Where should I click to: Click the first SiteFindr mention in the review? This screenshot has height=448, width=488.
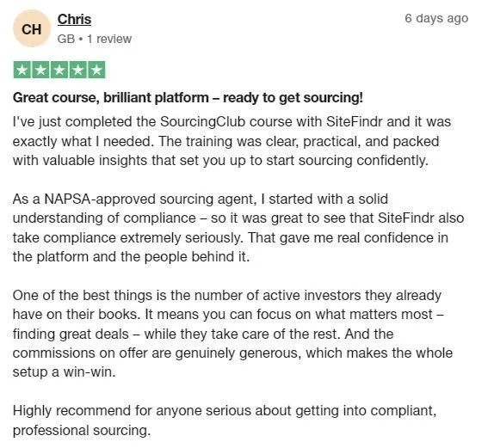pyautogui.click(x=355, y=121)
